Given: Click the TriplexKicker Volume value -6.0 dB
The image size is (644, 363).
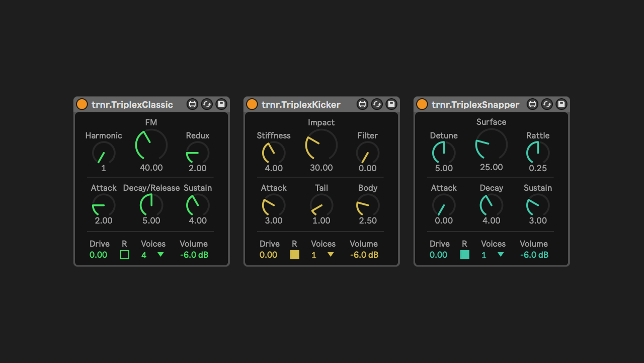Looking at the screenshot, I should click(x=364, y=255).
